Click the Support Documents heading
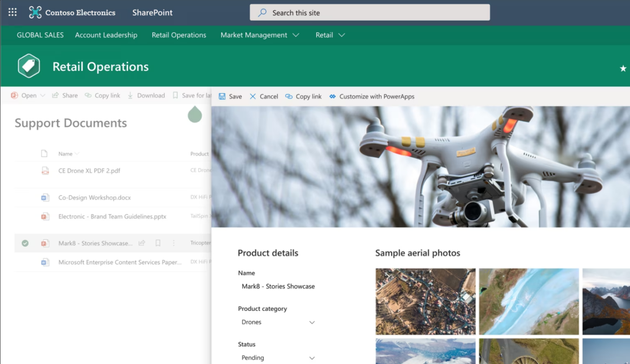This screenshot has width=630, height=364. [x=70, y=123]
